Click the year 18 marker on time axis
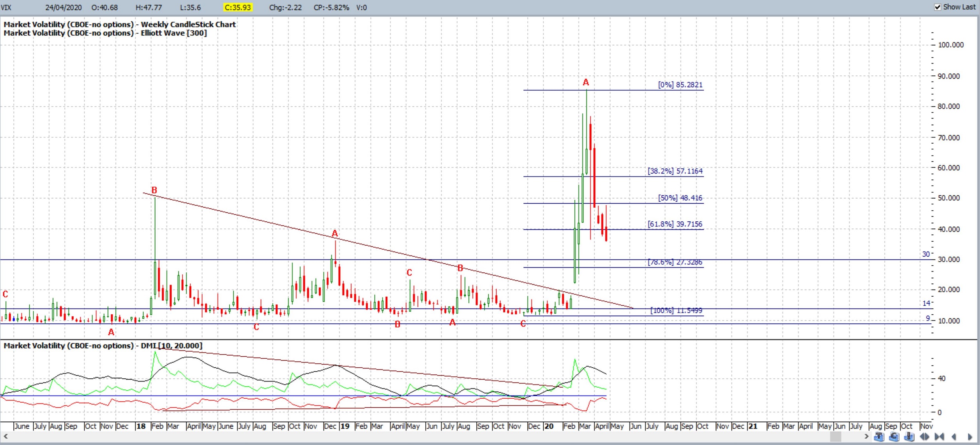Viewport: 980px width, 445px height. 141,426
